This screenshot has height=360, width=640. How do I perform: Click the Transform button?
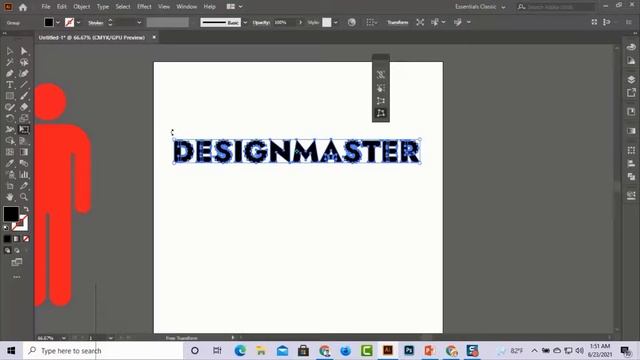point(398,22)
